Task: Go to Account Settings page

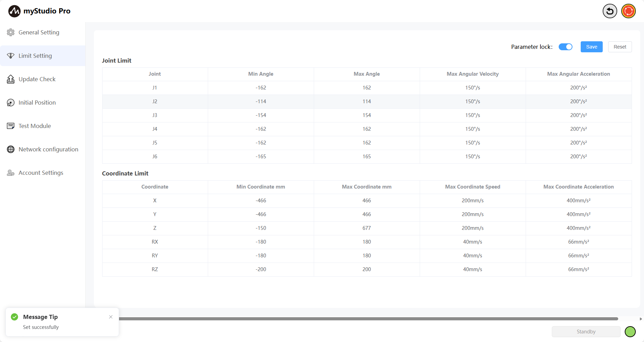Action: 41,173
